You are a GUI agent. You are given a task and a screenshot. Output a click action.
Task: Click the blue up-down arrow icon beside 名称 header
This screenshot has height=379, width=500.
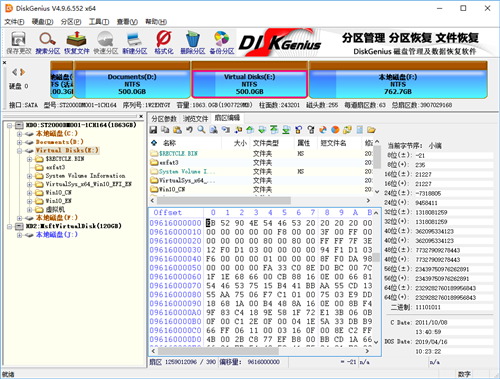[154, 143]
